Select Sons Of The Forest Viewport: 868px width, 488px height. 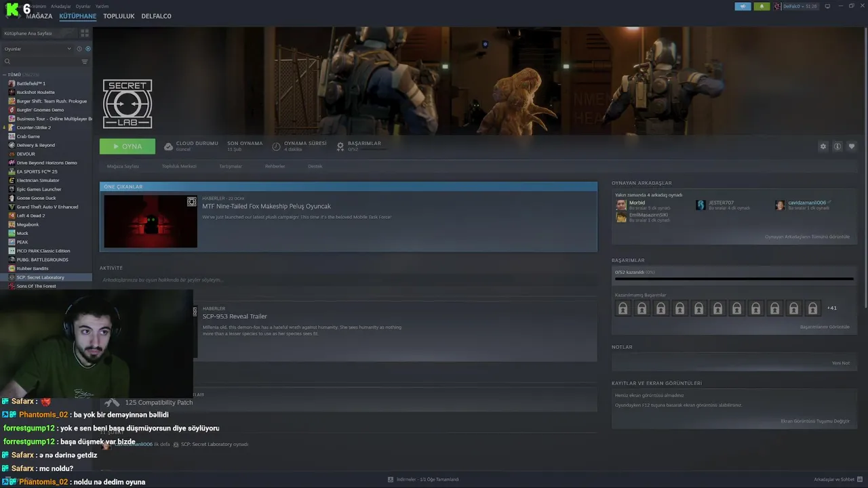pyautogui.click(x=36, y=286)
